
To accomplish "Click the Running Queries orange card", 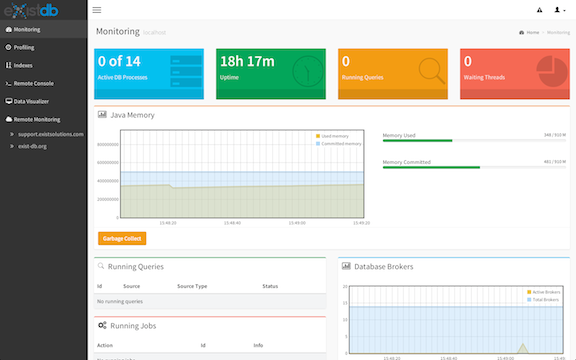I will [393, 74].
